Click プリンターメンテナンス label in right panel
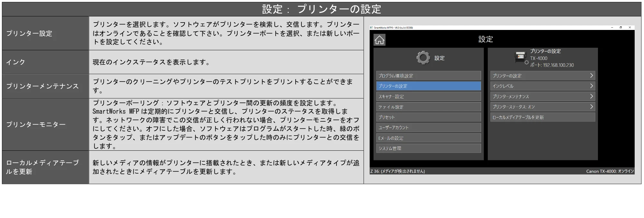 (x=511, y=96)
